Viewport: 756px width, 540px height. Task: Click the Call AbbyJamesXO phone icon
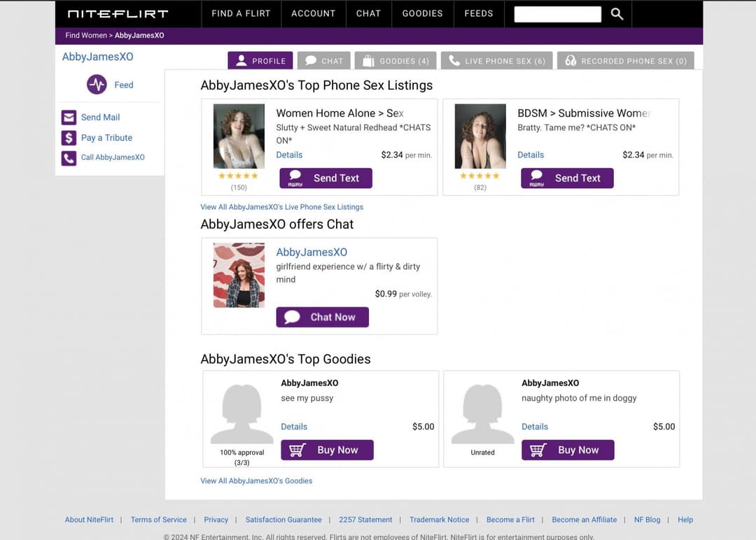click(x=69, y=158)
